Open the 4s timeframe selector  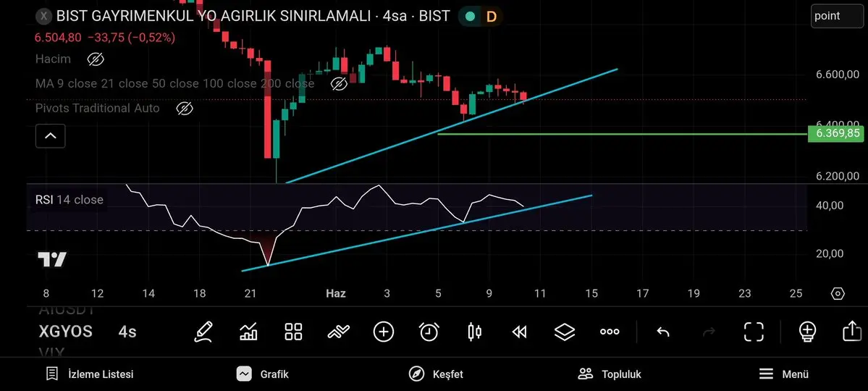pyautogui.click(x=127, y=332)
